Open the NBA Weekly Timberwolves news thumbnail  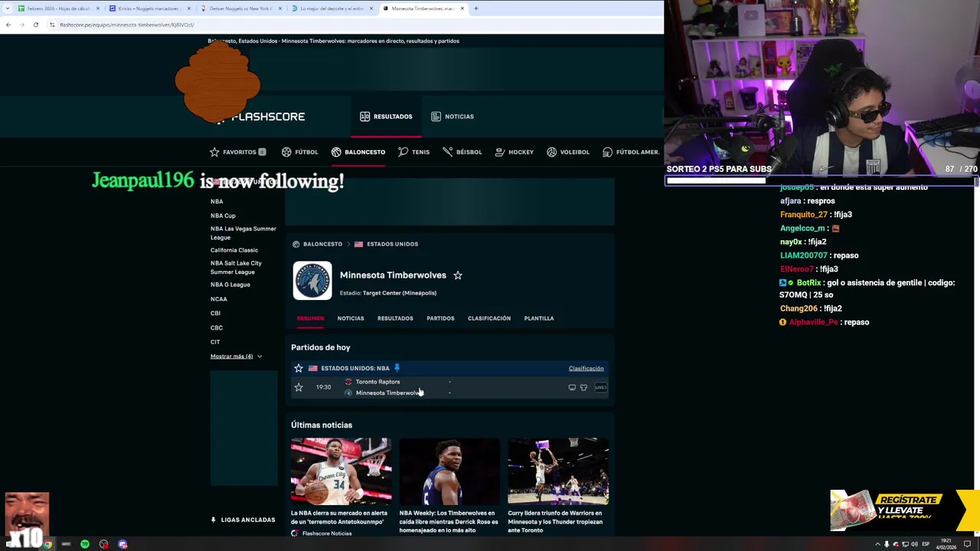449,471
